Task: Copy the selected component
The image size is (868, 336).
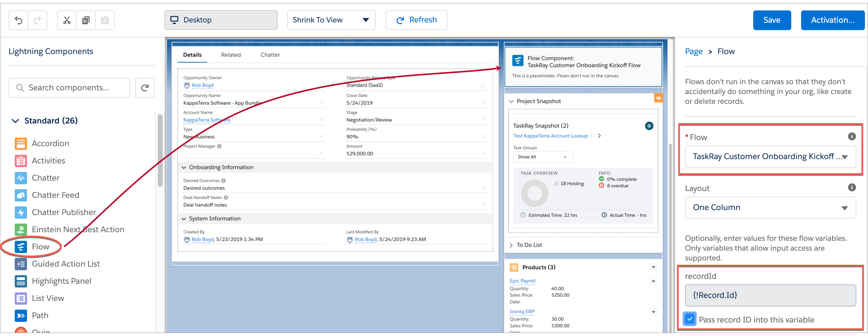Action: [86, 20]
